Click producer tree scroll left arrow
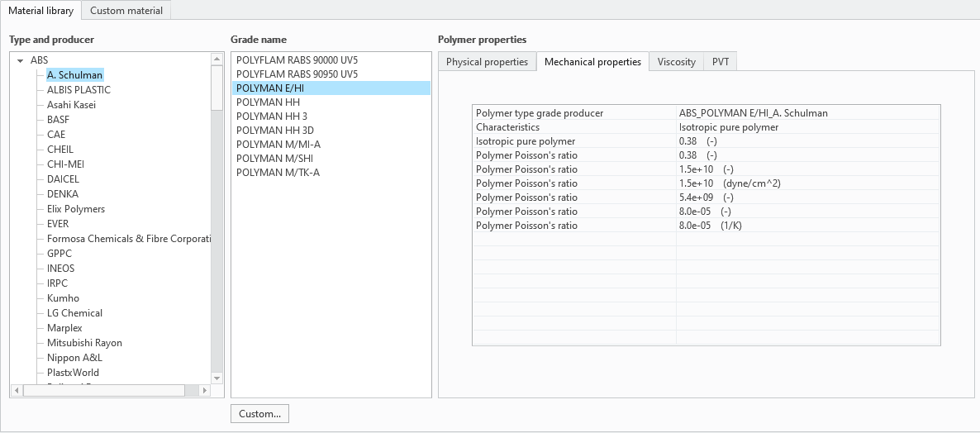 (x=17, y=391)
